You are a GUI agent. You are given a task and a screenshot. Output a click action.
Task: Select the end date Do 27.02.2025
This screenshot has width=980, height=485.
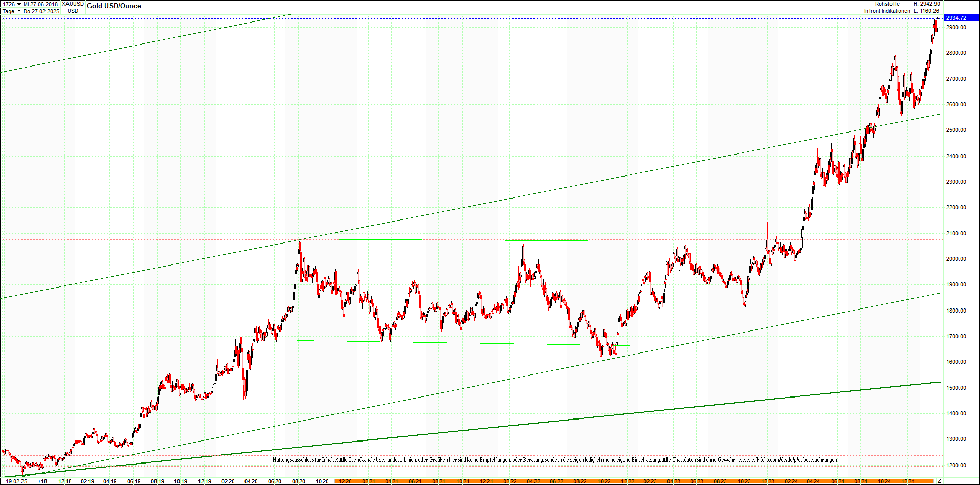41,11
